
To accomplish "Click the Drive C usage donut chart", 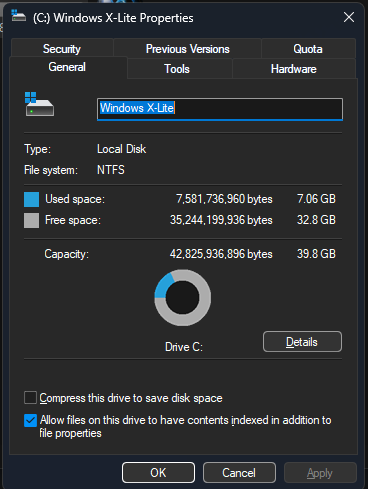I will click(x=182, y=298).
